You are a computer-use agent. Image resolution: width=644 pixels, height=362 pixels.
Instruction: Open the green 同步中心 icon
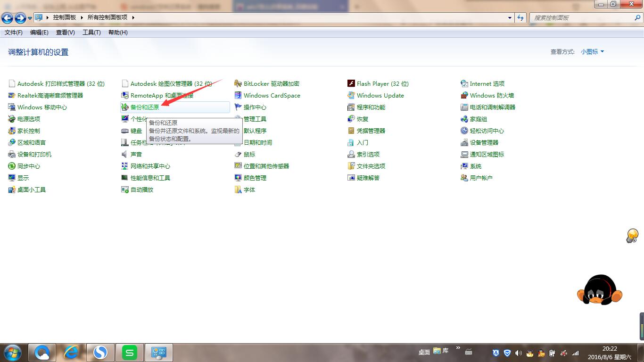point(12,166)
